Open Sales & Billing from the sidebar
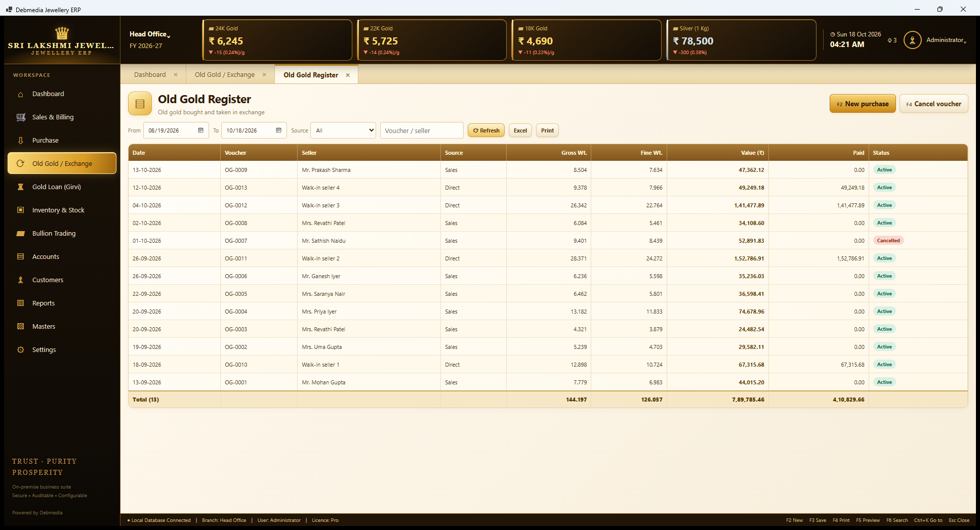 click(62, 117)
